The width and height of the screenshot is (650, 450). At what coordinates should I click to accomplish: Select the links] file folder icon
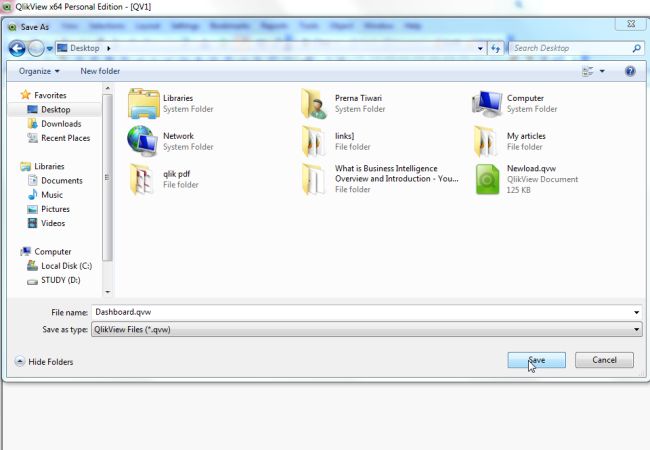pyautogui.click(x=313, y=141)
